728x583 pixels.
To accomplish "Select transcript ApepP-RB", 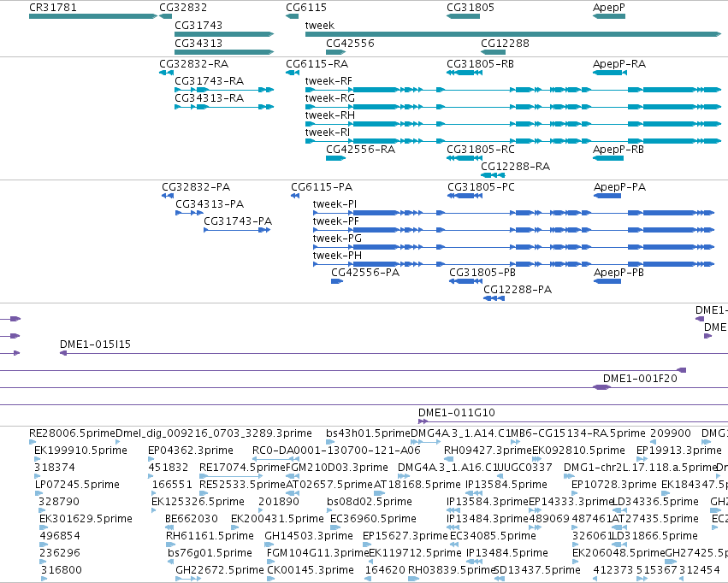I will 608,158.
